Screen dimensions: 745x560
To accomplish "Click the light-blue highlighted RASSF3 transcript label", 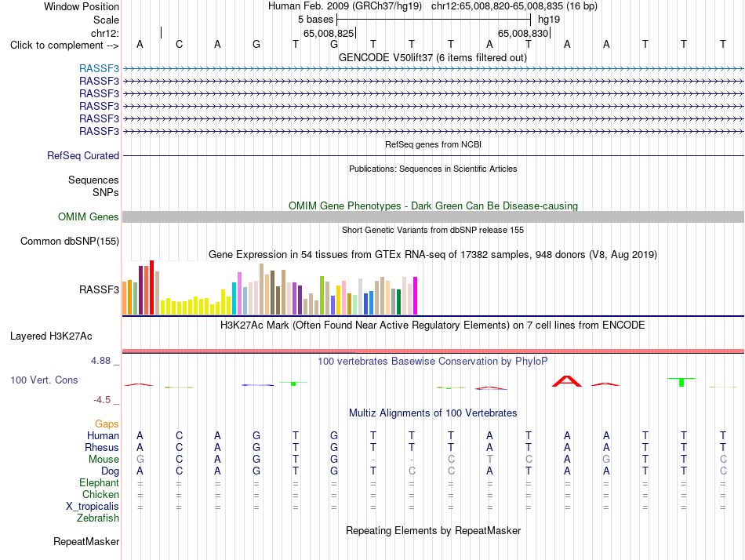I will [x=99, y=68].
